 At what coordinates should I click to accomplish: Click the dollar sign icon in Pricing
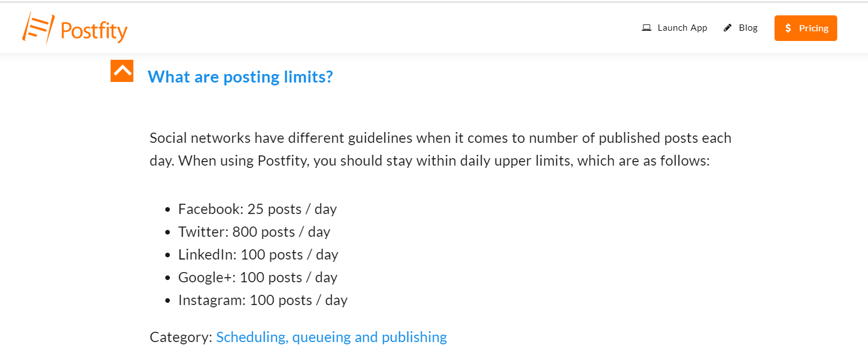[788, 28]
